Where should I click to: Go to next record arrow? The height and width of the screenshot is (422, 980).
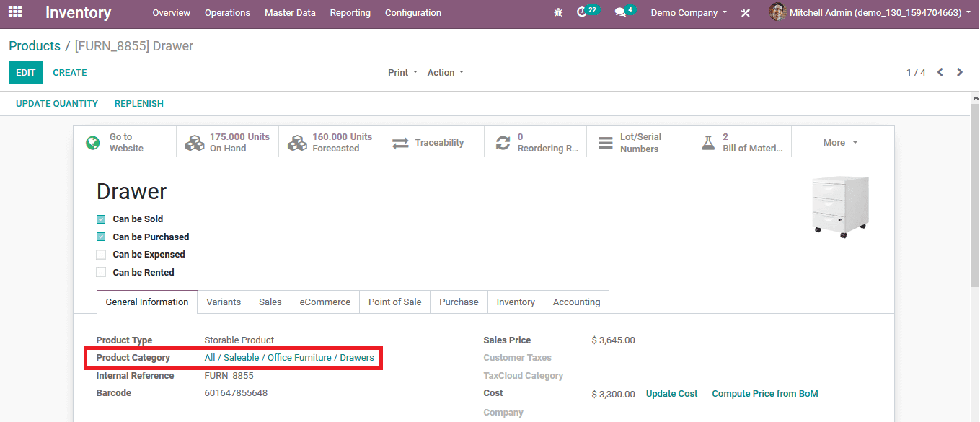(x=960, y=72)
